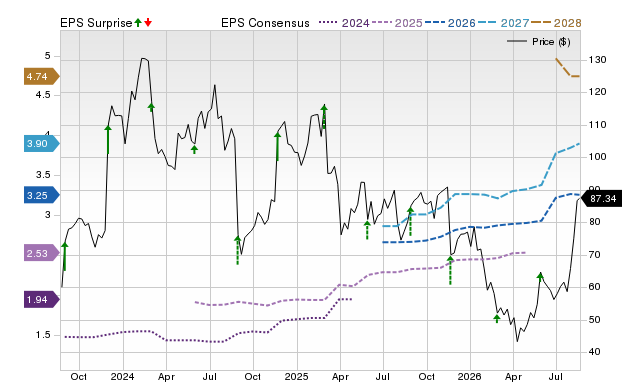This screenshot has height=382, width=640.
Task: Click the highest green surprise arrow near price 115
Action: [324, 116]
